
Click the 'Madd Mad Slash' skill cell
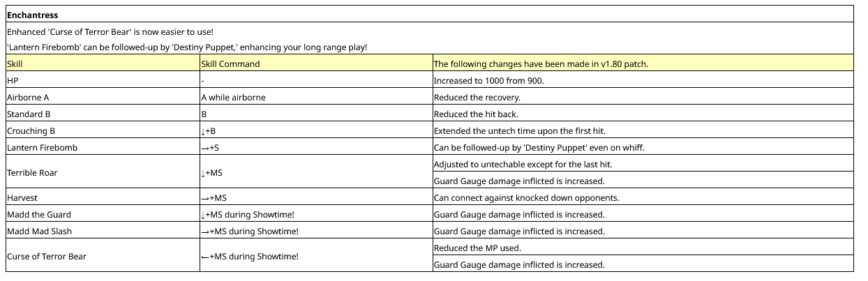click(x=103, y=231)
